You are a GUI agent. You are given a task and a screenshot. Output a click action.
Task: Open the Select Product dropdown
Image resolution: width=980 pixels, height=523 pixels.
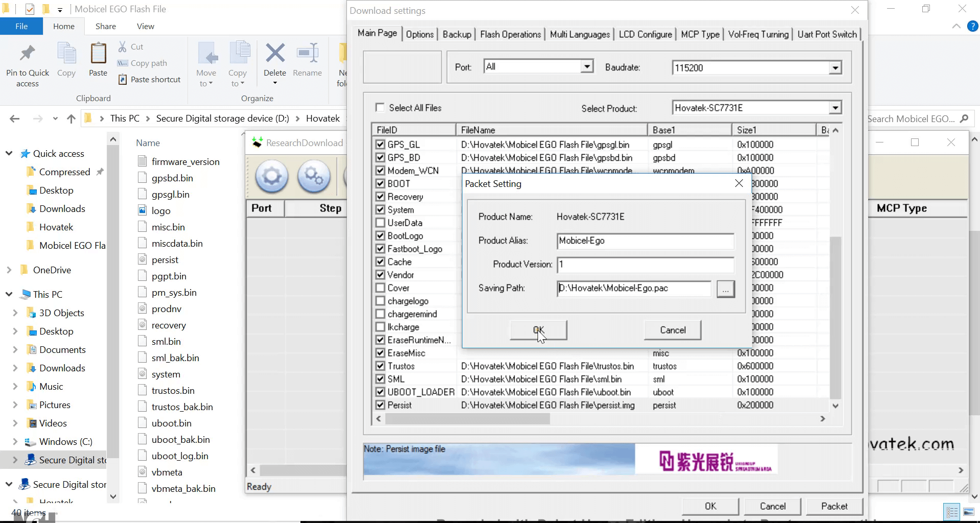click(x=835, y=107)
